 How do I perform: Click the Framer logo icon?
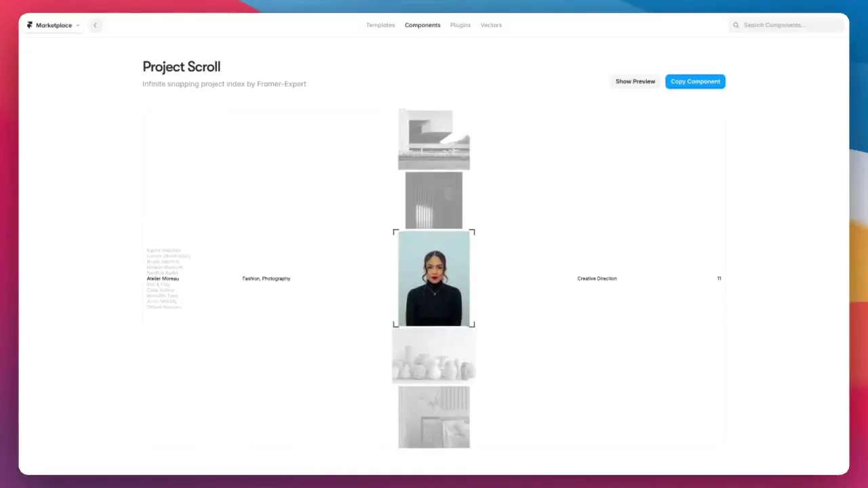[x=30, y=25]
